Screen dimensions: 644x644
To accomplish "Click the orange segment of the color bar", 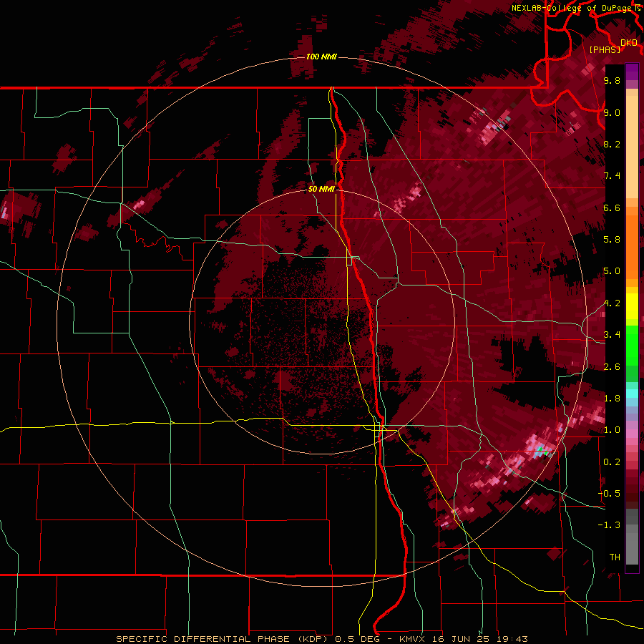I will coord(632,247).
